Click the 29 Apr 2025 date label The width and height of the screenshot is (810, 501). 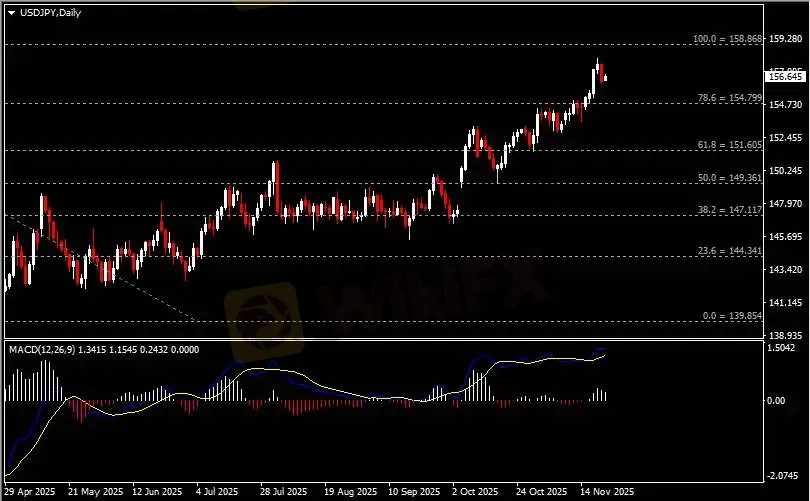coord(30,493)
